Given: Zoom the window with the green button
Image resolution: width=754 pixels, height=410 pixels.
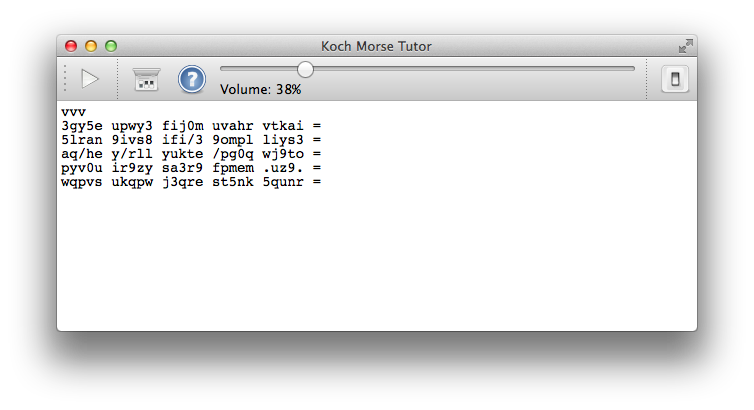Looking at the screenshot, I should pyautogui.click(x=111, y=46).
